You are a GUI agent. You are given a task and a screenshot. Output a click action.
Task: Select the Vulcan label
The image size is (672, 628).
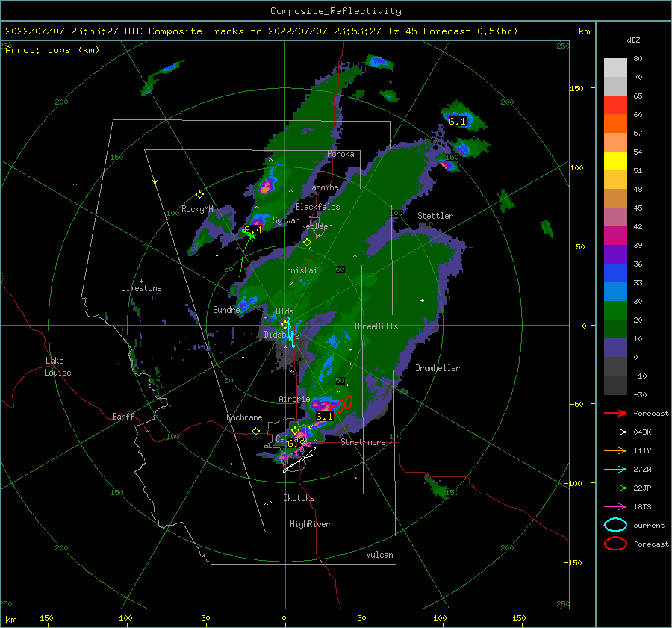coord(379,555)
